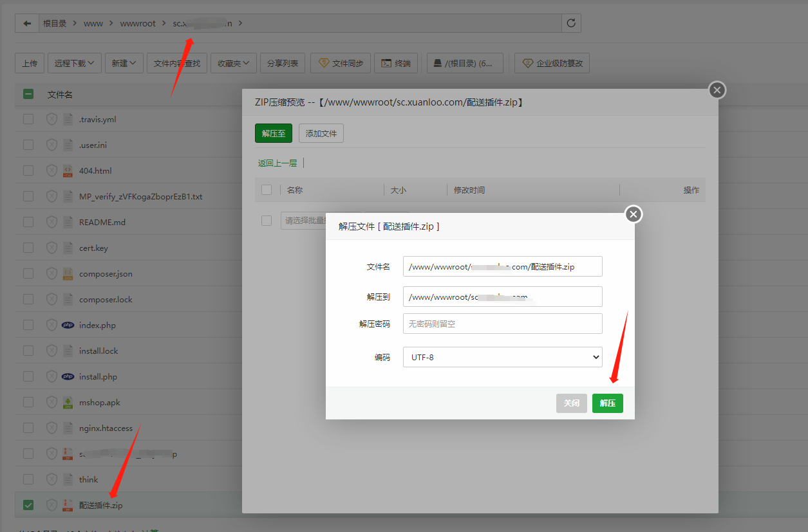The width and height of the screenshot is (808, 532).
Task: Click the 返回上一层 link
Action: click(277, 163)
